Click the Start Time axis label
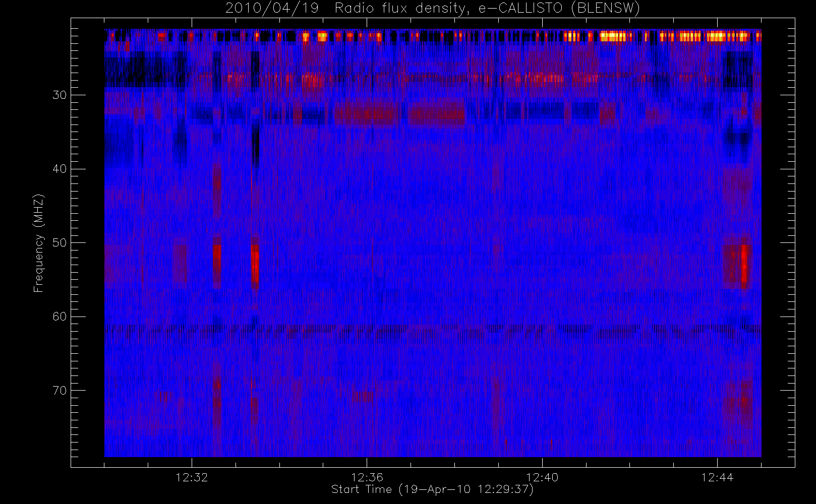The height and width of the screenshot is (504, 816). pyautogui.click(x=432, y=489)
